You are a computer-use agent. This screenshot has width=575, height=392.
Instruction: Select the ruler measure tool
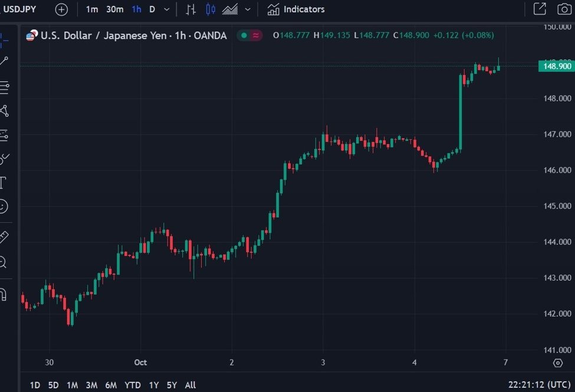[4, 237]
